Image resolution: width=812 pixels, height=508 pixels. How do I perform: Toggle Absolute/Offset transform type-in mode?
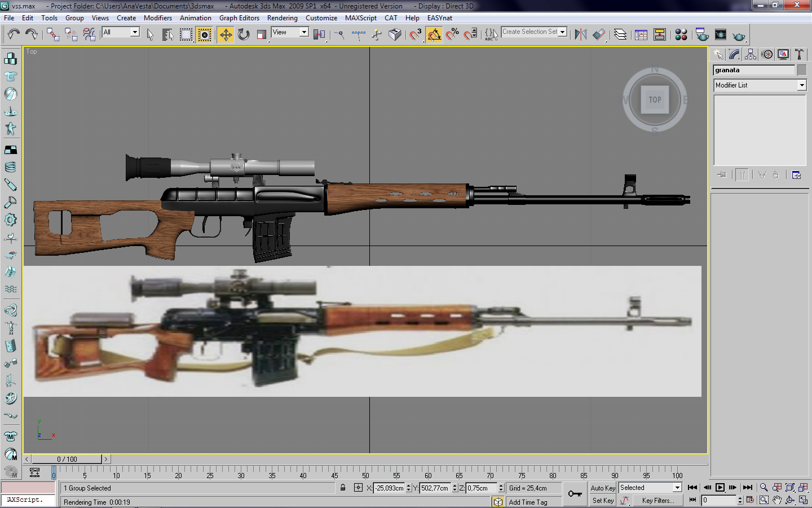(x=358, y=488)
